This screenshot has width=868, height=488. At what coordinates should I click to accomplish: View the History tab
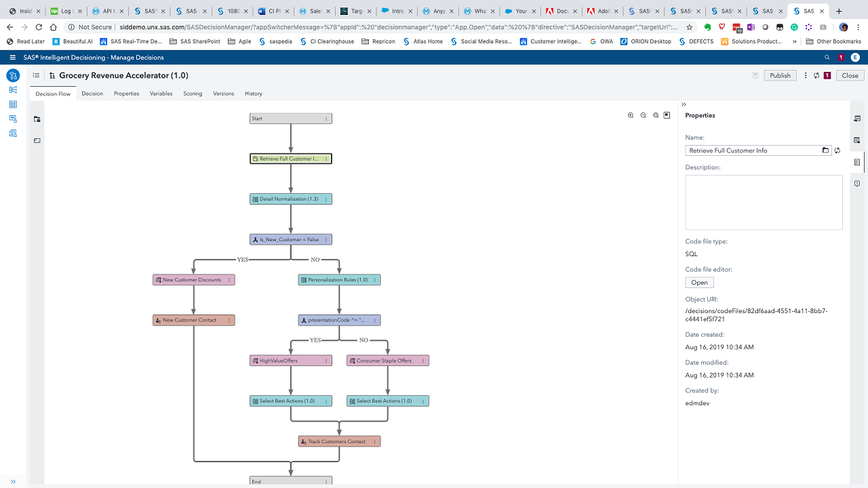(x=254, y=94)
